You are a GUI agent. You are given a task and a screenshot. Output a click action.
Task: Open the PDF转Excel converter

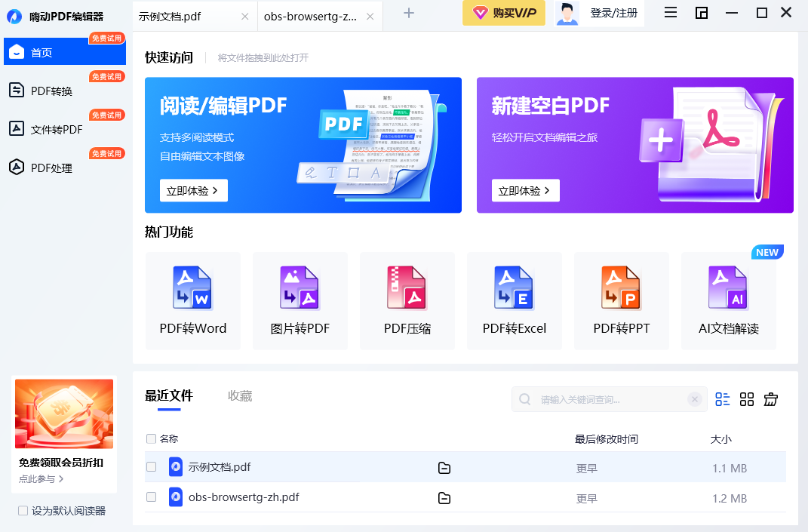click(x=515, y=300)
